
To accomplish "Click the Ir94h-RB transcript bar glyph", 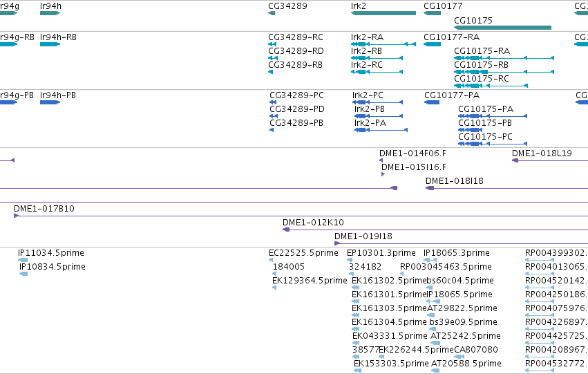I will (x=50, y=44).
